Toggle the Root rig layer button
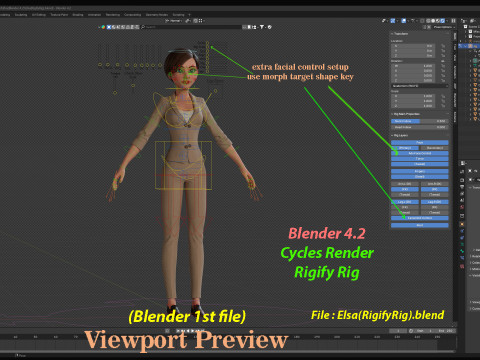Screen dimensions: 480x360 coord(419,225)
